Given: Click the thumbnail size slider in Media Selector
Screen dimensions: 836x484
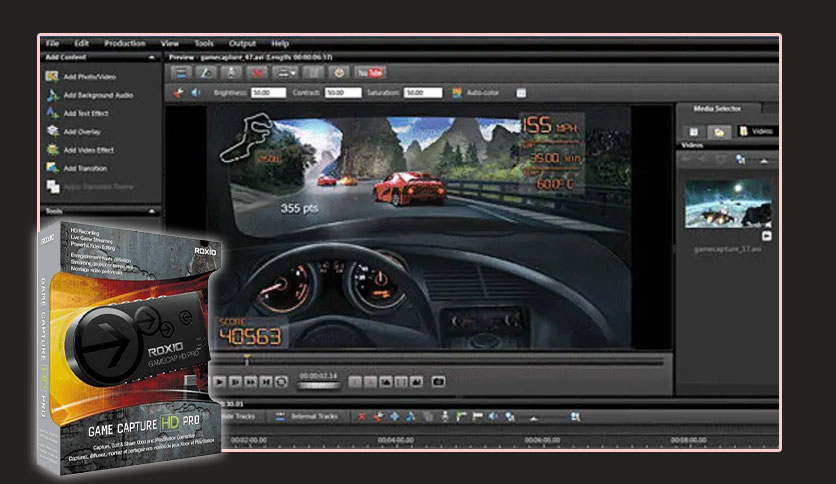Looking at the screenshot, I should coord(763,160).
